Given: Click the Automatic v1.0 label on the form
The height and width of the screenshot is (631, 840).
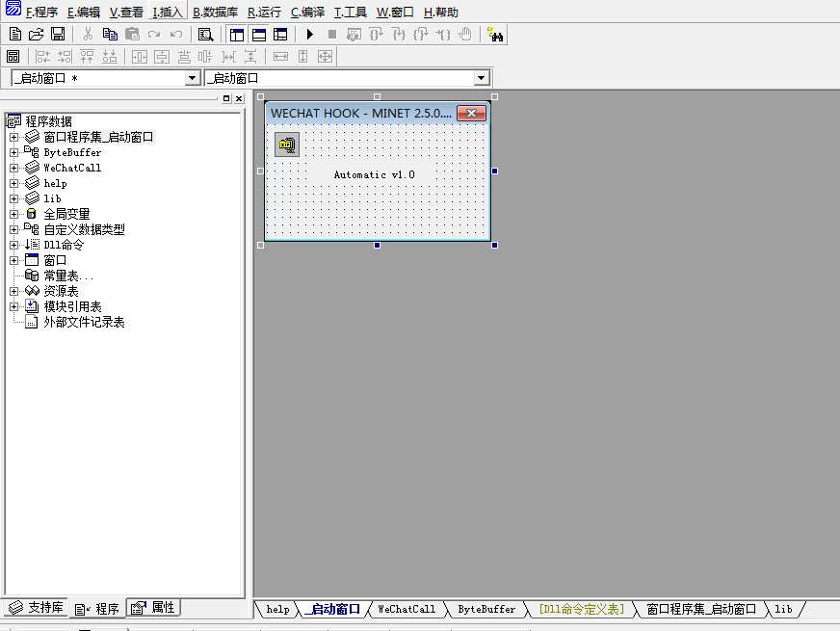Looking at the screenshot, I should click(374, 174).
